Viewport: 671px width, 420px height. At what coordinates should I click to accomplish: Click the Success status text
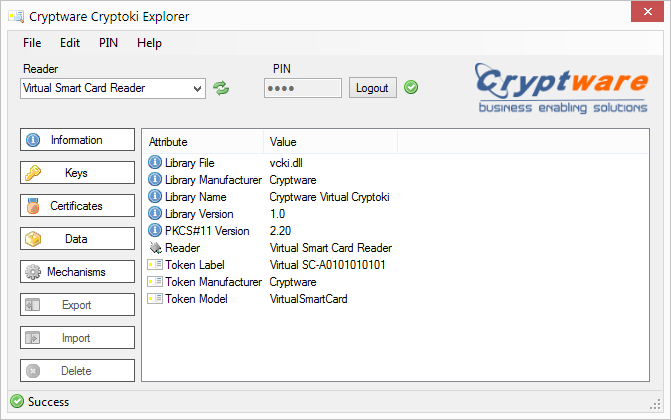[x=48, y=402]
